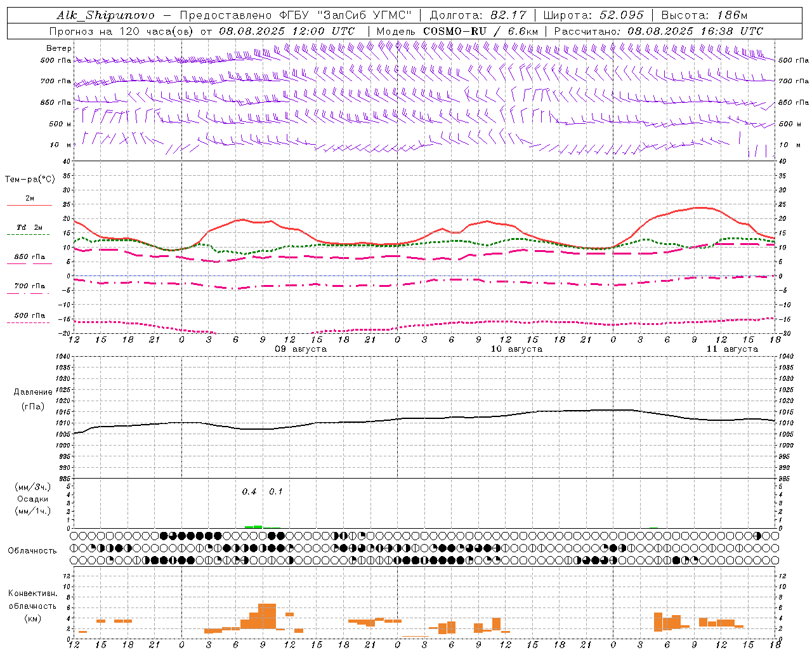Click the Облачность panel label
This screenshot has height=650, width=812.
tap(32, 551)
